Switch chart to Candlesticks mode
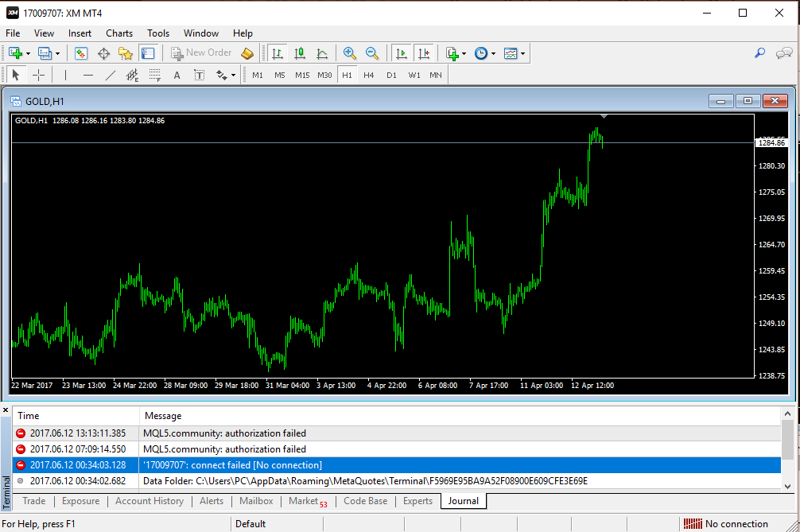 pos(300,53)
